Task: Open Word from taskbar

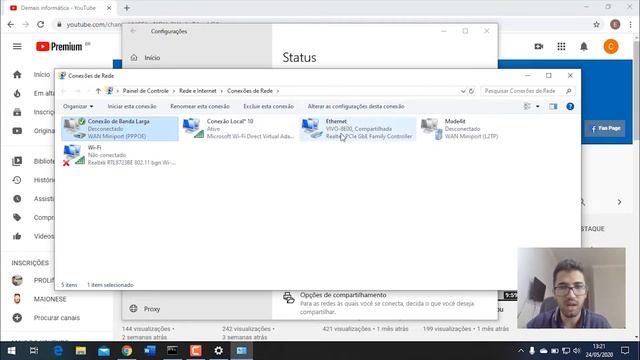Action: pos(150,351)
